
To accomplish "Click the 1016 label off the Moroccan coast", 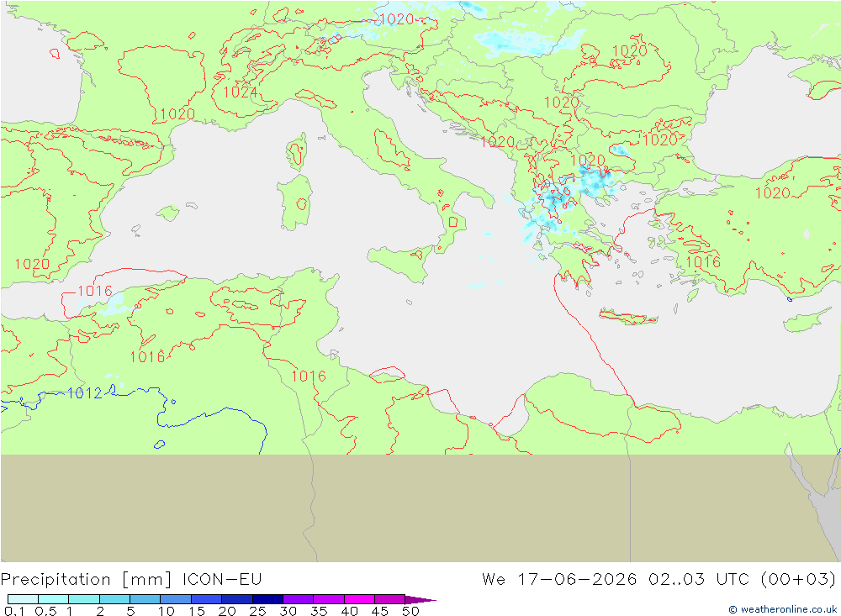I will point(95,291).
